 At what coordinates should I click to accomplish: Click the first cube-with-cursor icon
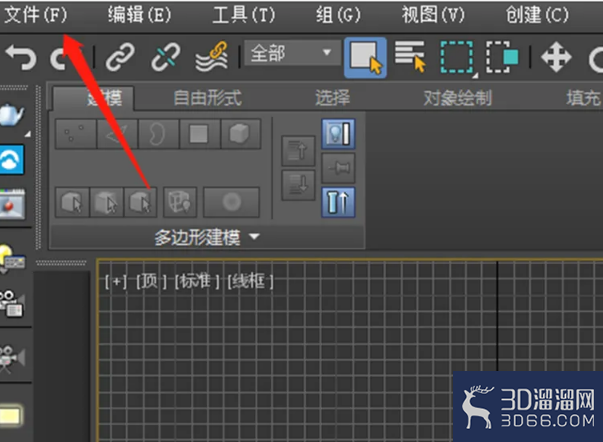pos(72,202)
